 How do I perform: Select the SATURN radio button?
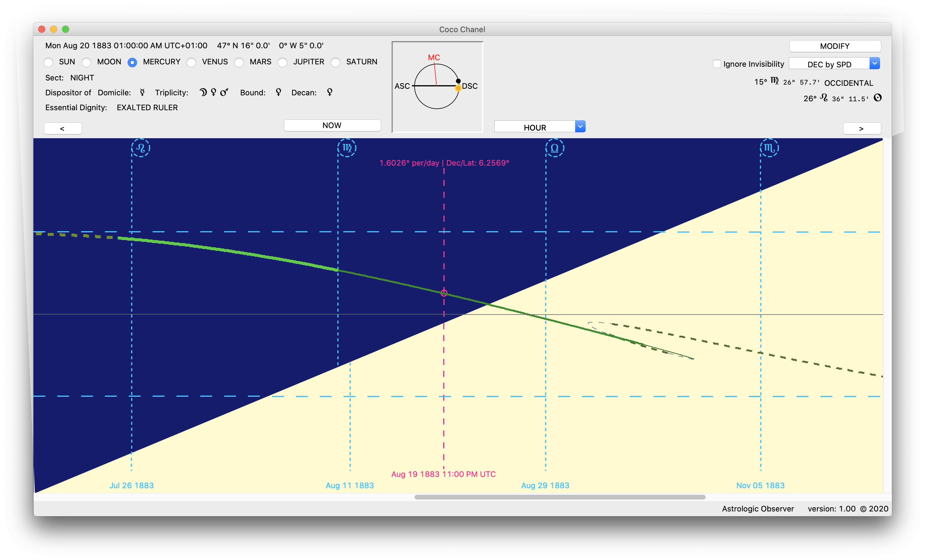click(x=336, y=62)
